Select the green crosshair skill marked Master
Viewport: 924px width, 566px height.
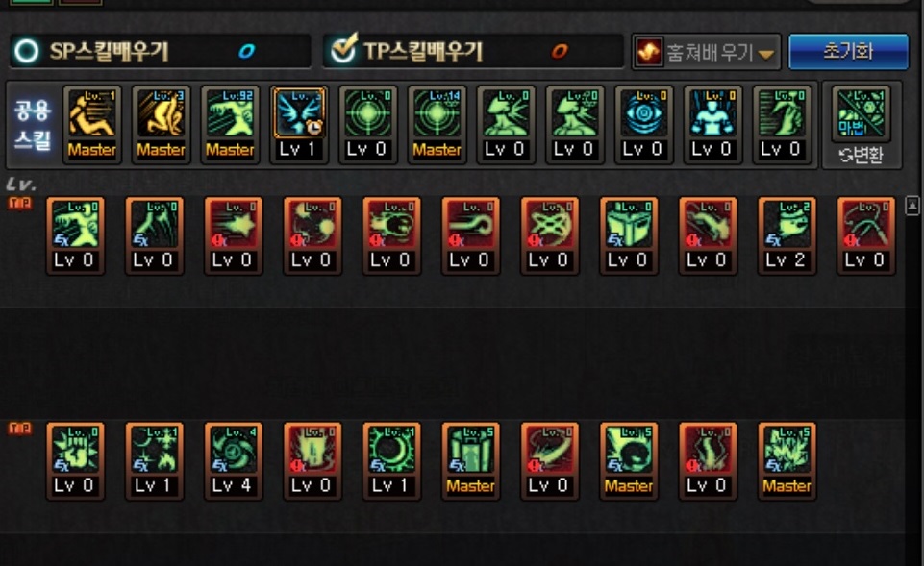click(x=437, y=124)
